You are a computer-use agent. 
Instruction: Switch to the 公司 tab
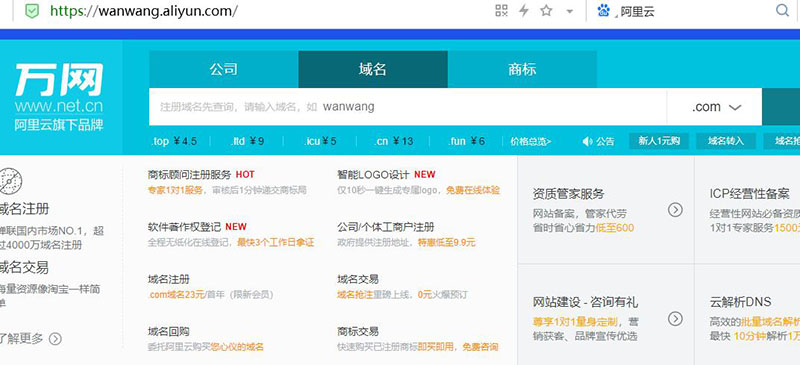tap(223, 69)
